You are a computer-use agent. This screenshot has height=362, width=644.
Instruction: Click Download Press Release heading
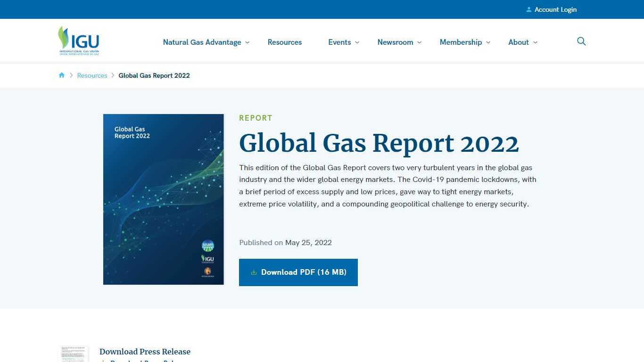[145, 352]
